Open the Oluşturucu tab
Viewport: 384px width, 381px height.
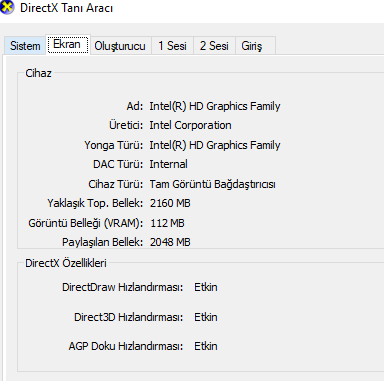pyautogui.click(x=120, y=46)
